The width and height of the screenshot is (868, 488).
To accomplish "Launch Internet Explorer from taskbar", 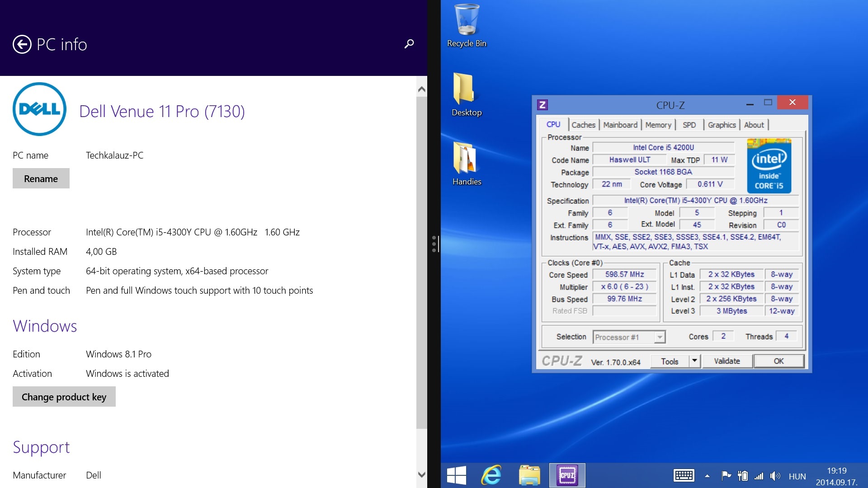I will point(491,475).
